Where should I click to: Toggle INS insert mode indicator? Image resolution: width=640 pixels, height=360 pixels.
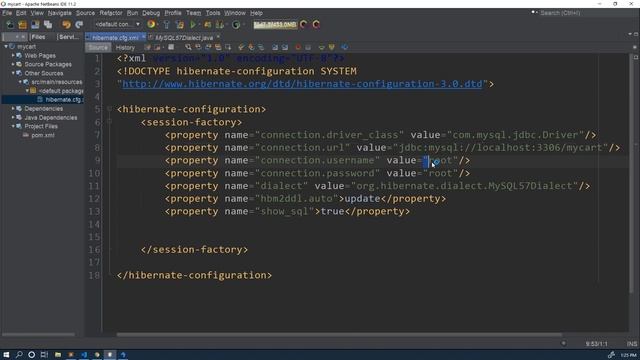[631, 344]
